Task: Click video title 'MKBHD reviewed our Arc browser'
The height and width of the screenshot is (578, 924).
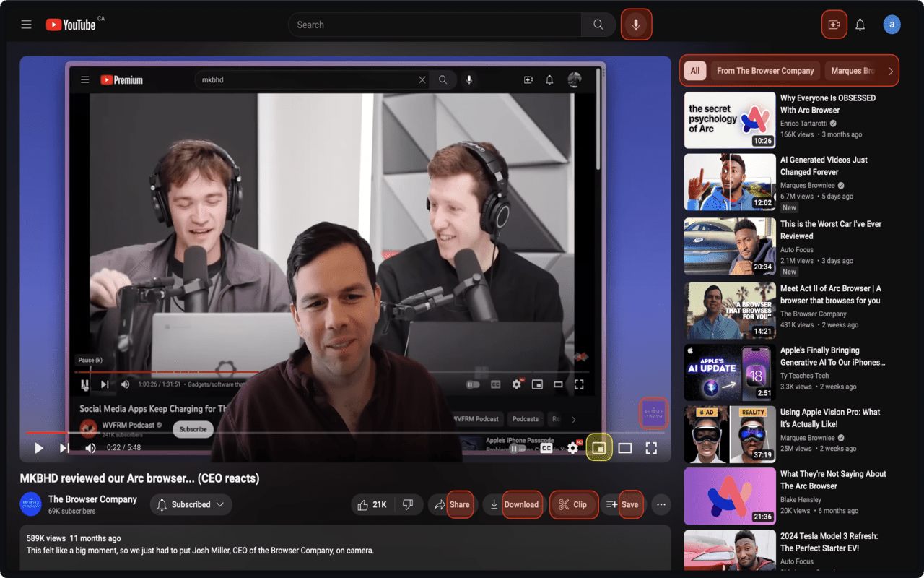Action: click(139, 478)
